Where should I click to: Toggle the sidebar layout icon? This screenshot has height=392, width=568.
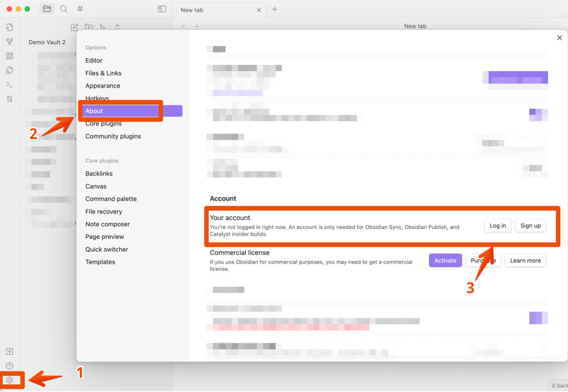coord(162,9)
